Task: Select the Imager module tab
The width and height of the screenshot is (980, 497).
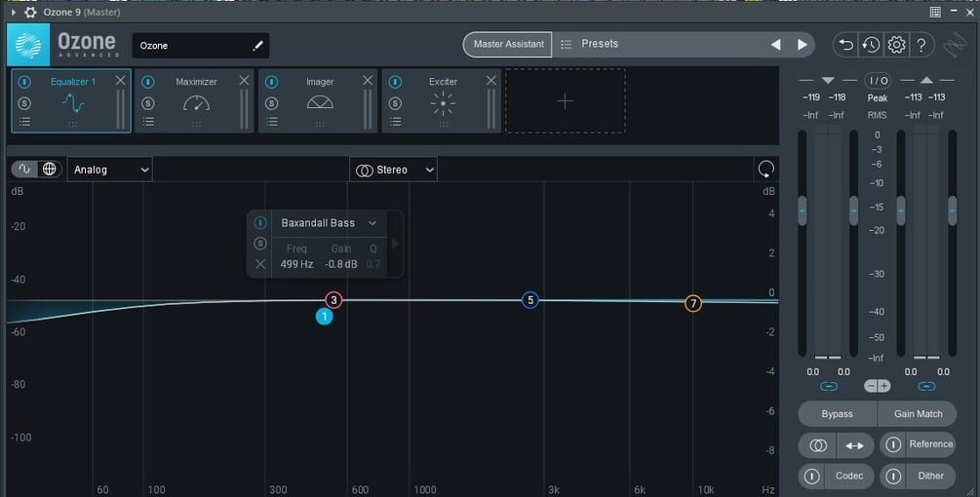Action: [x=318, y=100]
